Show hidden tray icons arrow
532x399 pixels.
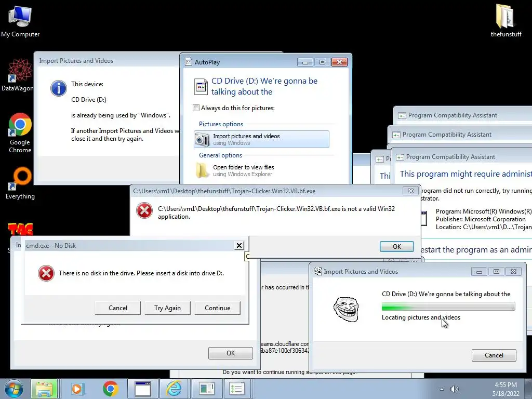pos(442,389)
